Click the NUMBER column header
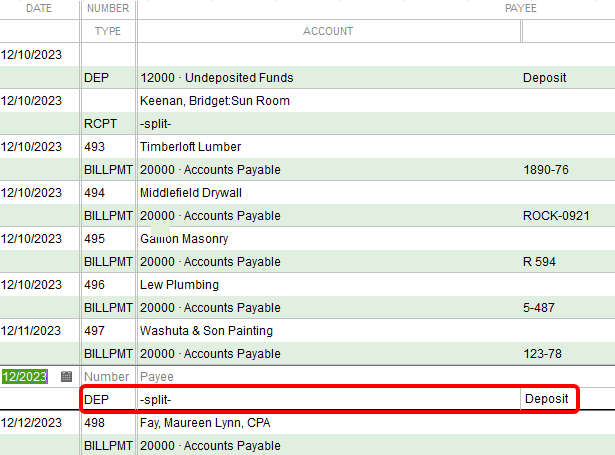Screen dimensions: 615x455 coord(108,8)
